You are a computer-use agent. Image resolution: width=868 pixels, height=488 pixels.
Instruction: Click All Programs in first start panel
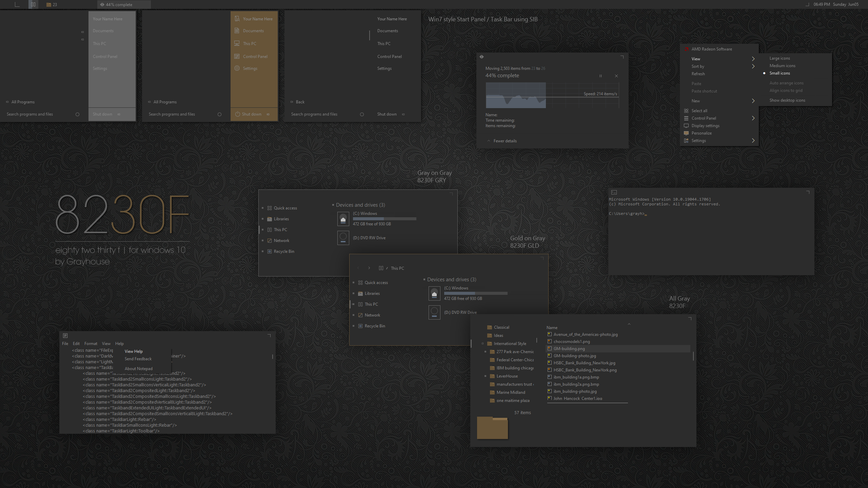point(23,102)
